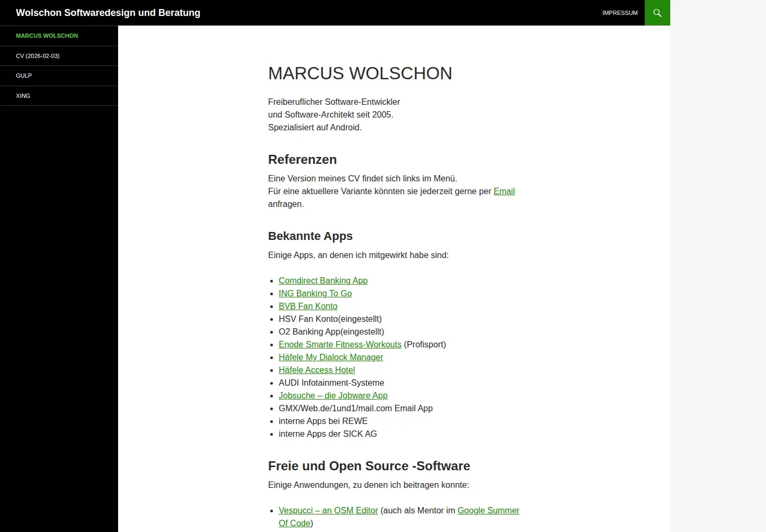Click the Freie und Open Source -Software heading
Image resolution: width=766 pixels, height=532 pixels.
click(369, 466)
